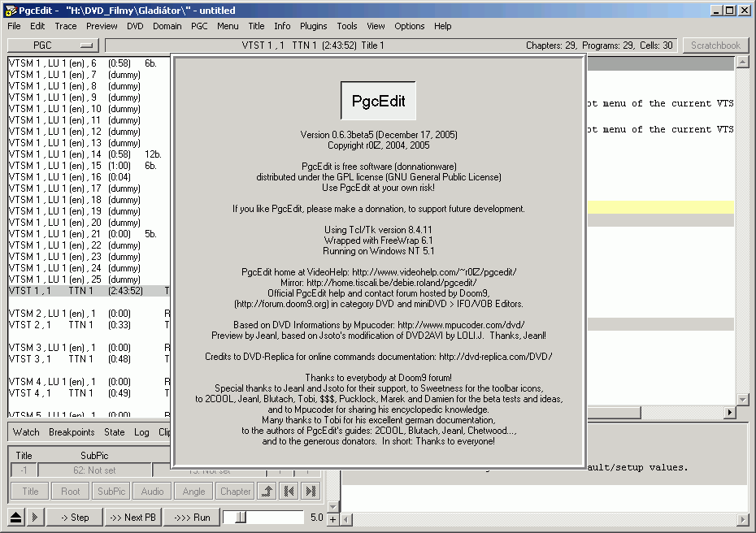Open the Plugins menu
756x533 pixels.
(314, 26)
